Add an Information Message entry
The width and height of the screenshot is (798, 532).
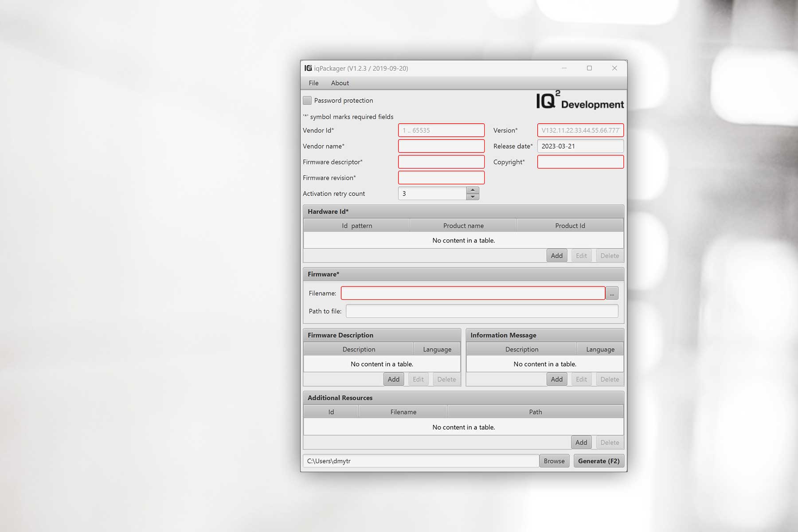click(x=556, y=379)
